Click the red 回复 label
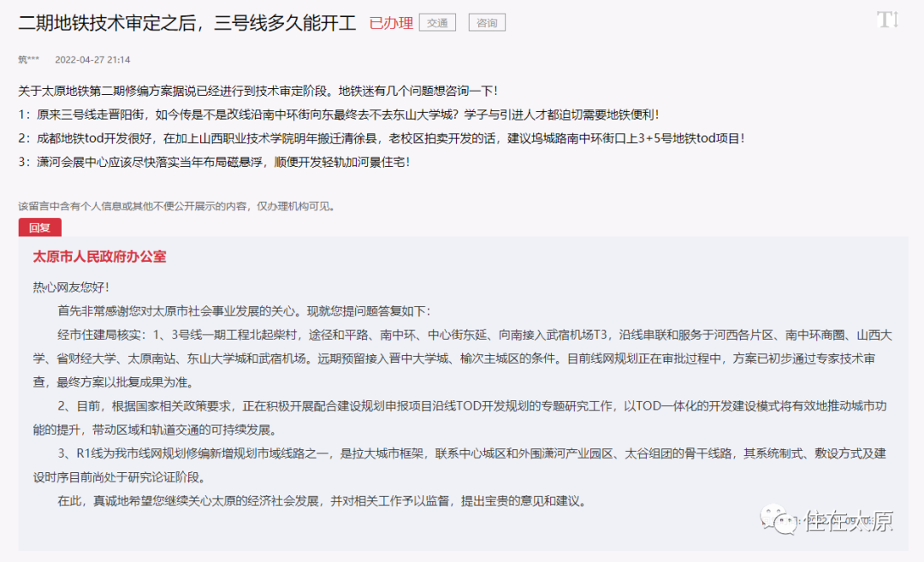 (x=39, y=228)
